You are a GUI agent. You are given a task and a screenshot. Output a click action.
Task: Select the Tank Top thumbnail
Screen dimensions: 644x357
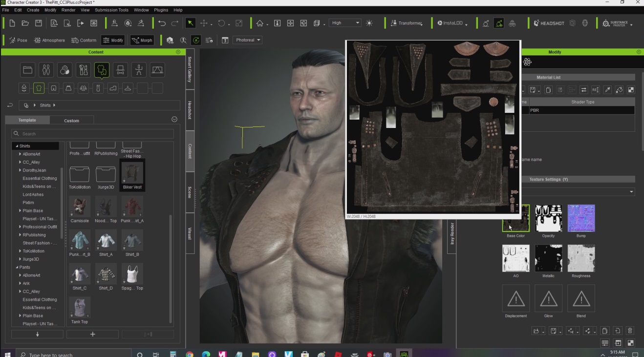pos(80,311)
